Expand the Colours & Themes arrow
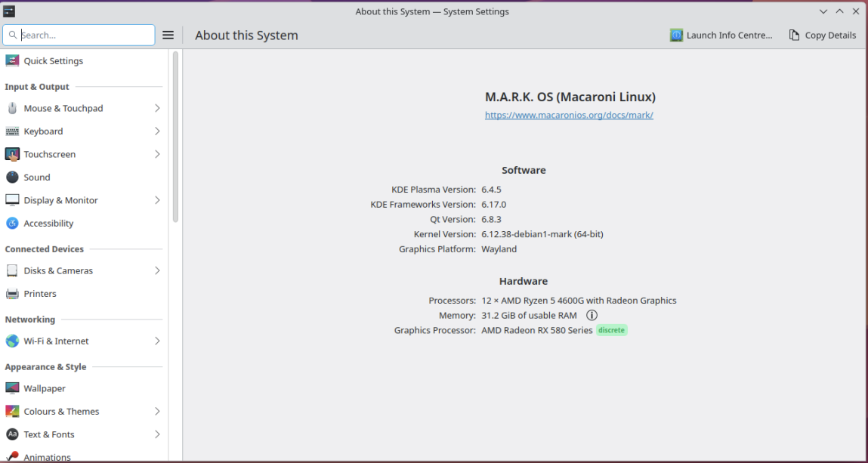This screenshot has width=868, height=463. coord(157,412)
